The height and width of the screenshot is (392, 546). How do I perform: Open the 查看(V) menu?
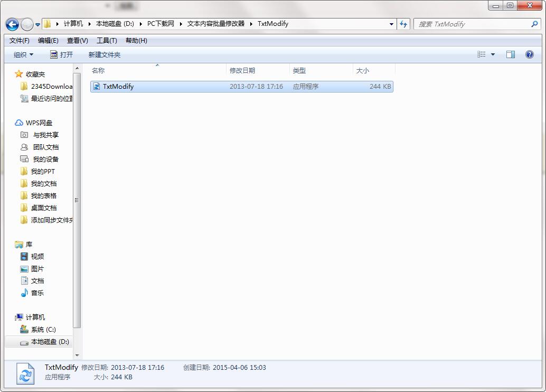point(77,41)
